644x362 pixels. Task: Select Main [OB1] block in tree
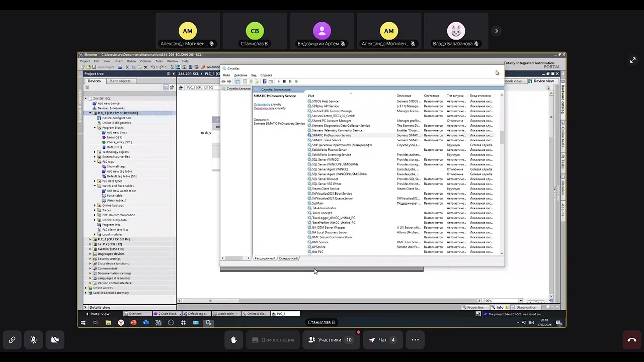point(114,137)
